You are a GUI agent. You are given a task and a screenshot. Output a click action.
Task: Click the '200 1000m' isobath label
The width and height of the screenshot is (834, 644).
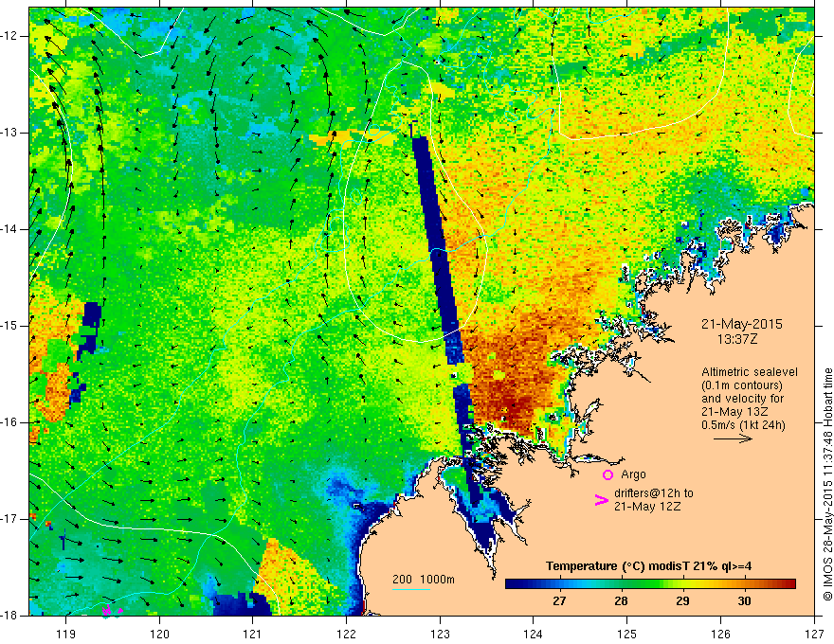point(424,580)
